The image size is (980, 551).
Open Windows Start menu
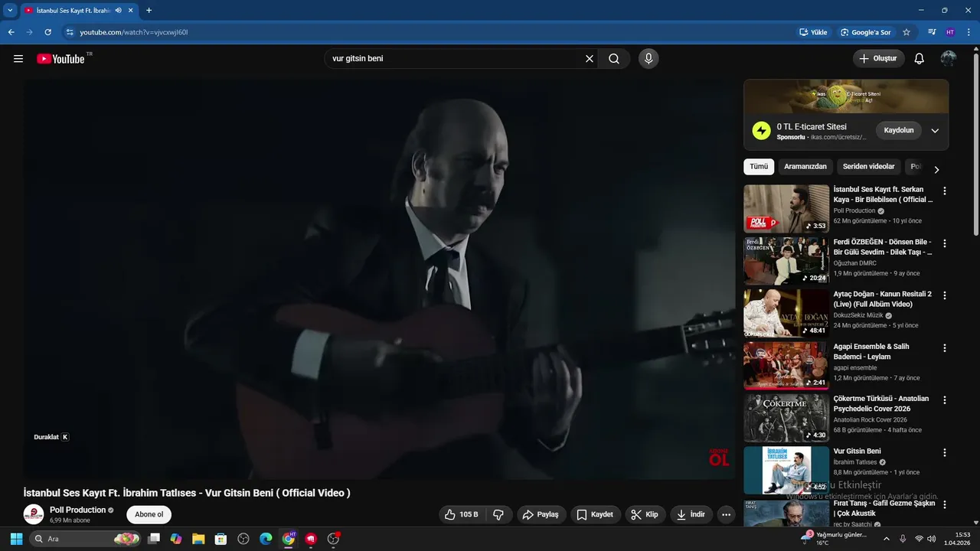tap(16, 539)
